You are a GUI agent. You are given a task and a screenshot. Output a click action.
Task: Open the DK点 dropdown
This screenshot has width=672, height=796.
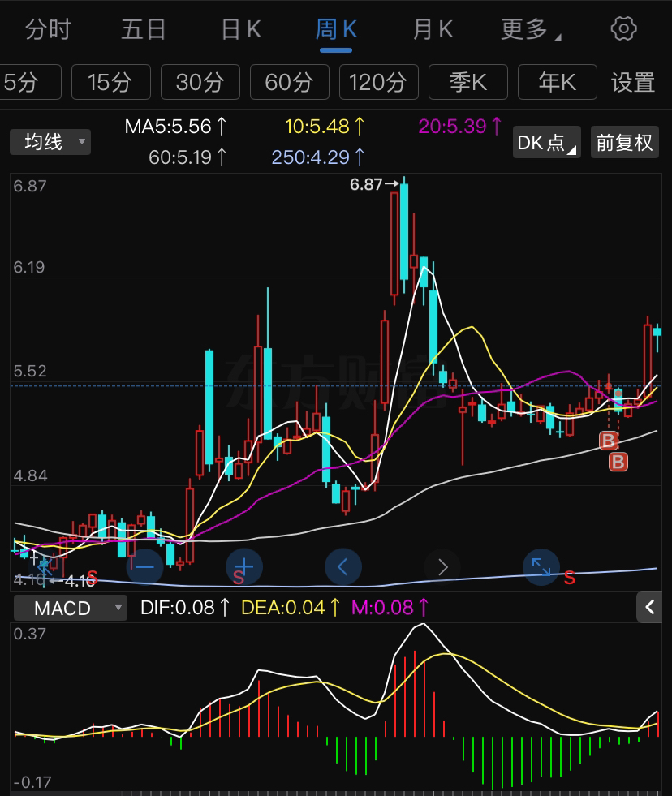click(546, 142)
